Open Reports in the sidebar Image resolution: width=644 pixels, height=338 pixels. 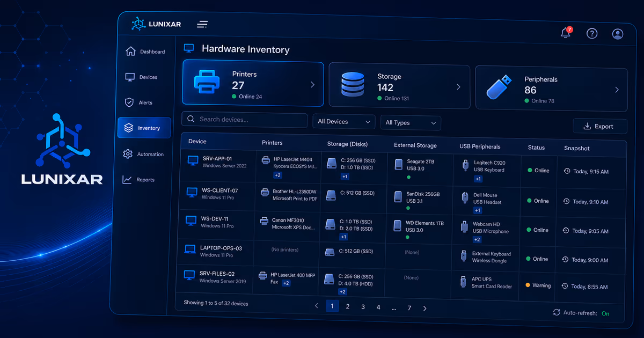[x=138, y=180]
